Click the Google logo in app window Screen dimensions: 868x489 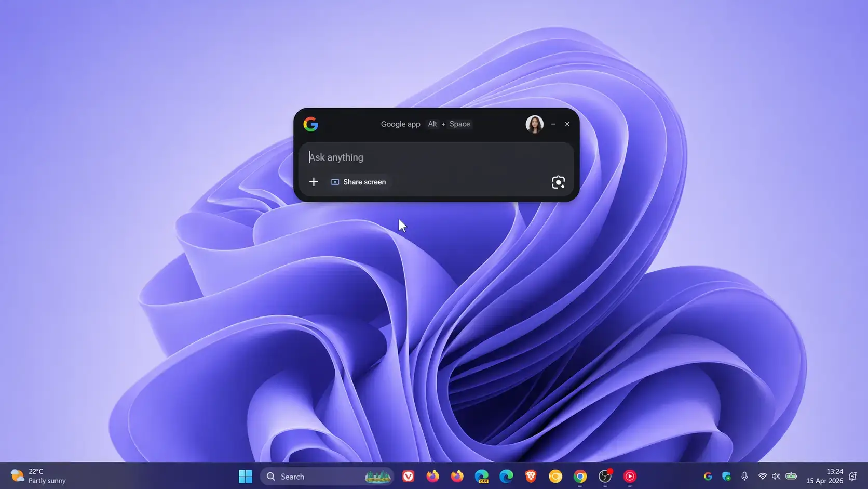coord(311,124)
